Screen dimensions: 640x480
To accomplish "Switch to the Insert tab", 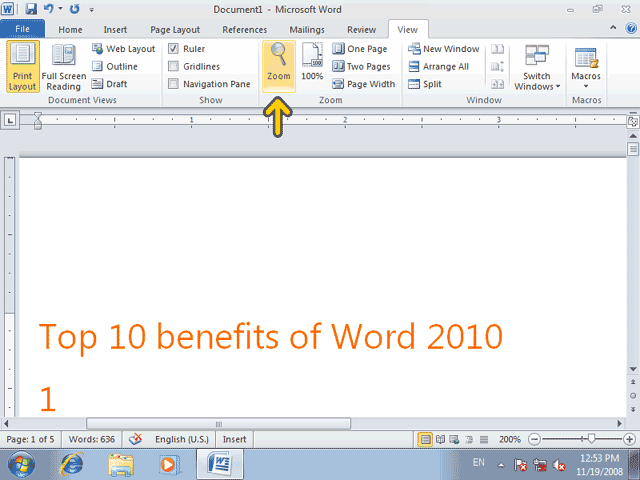I will [x=115, y=30].
